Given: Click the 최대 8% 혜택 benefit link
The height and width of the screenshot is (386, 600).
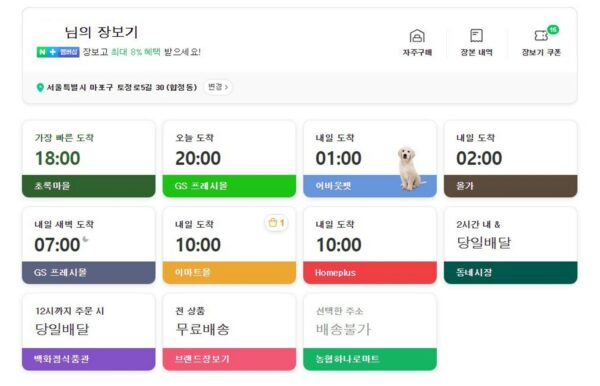Looking at the screenshot, I should click(136, 52).
